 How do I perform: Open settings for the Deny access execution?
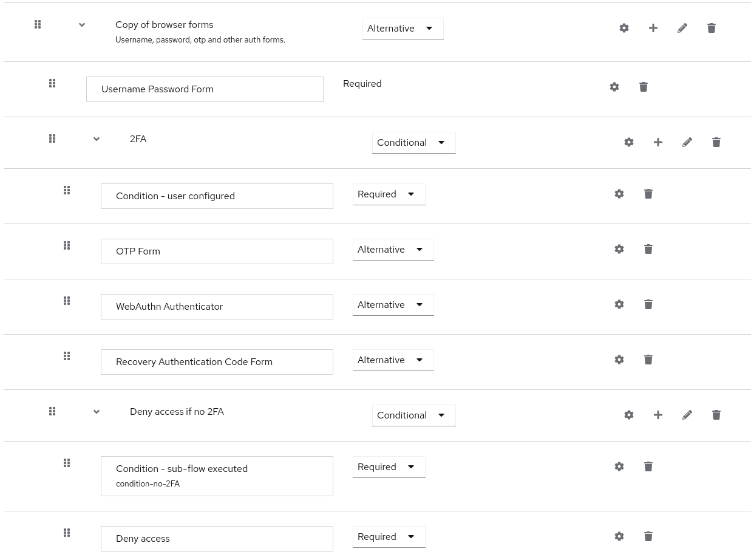(x=619, y=536)
